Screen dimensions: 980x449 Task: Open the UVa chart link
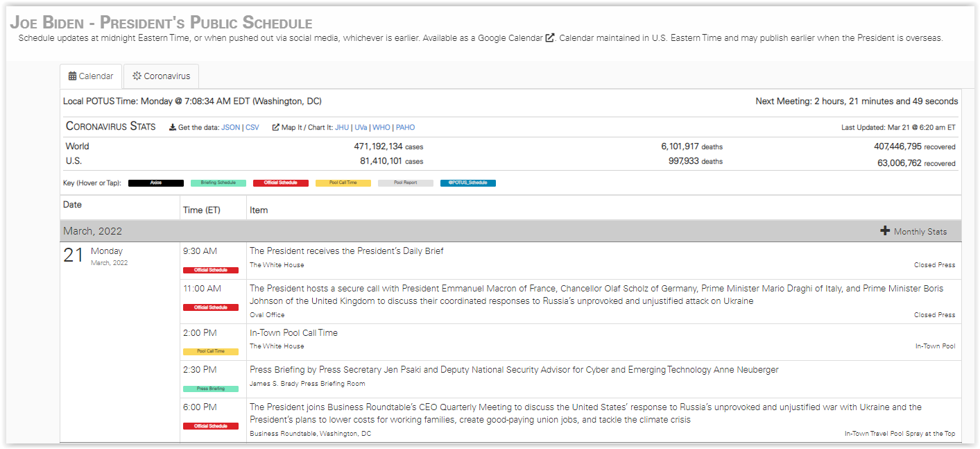[x=361, y=128]
